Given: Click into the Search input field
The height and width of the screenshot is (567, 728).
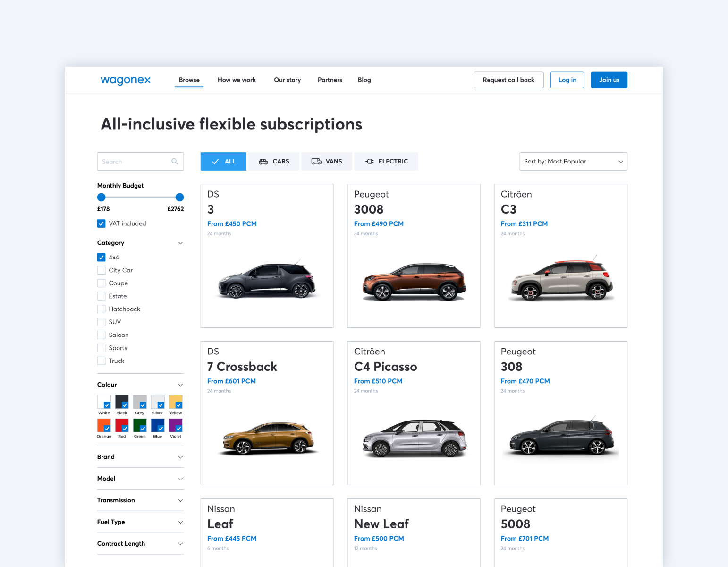Looking at the screenshot, I should tap(135, 162).
